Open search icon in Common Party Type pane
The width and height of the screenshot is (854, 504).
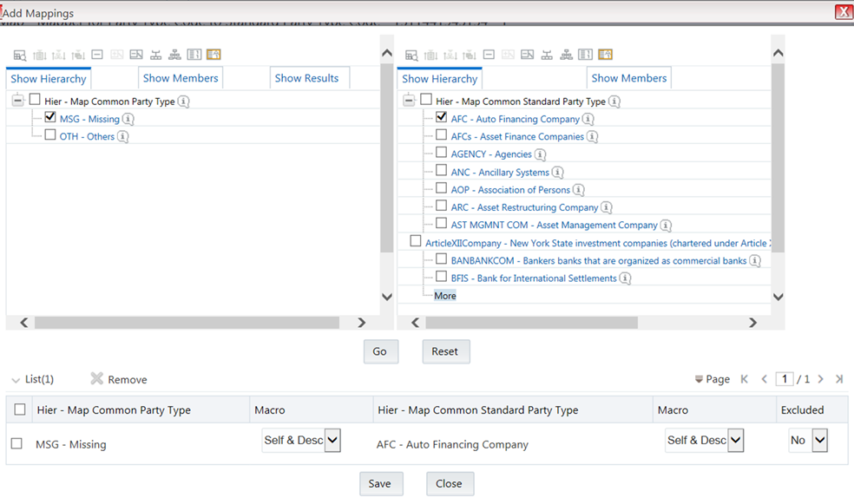pos(20,55)
